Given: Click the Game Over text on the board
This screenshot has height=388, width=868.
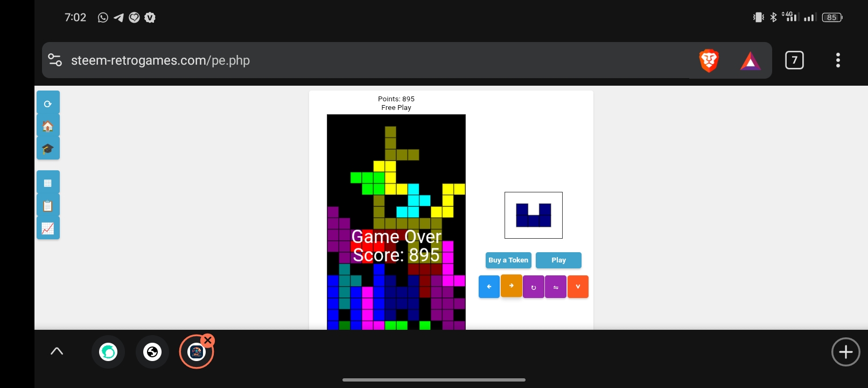Looking at the screenshot, I should (x=396, y=237).
